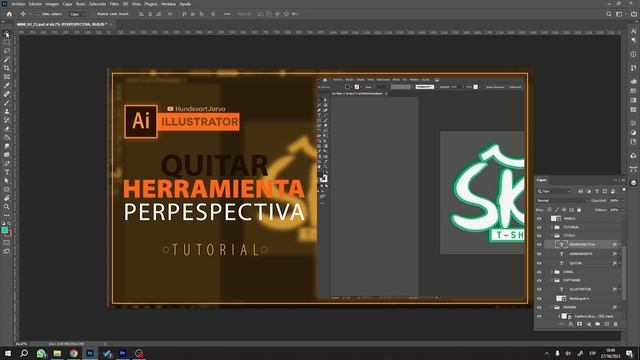Enable the Selec. autom. checkbox
The image size is (640, 360).
tap(38, 14)
